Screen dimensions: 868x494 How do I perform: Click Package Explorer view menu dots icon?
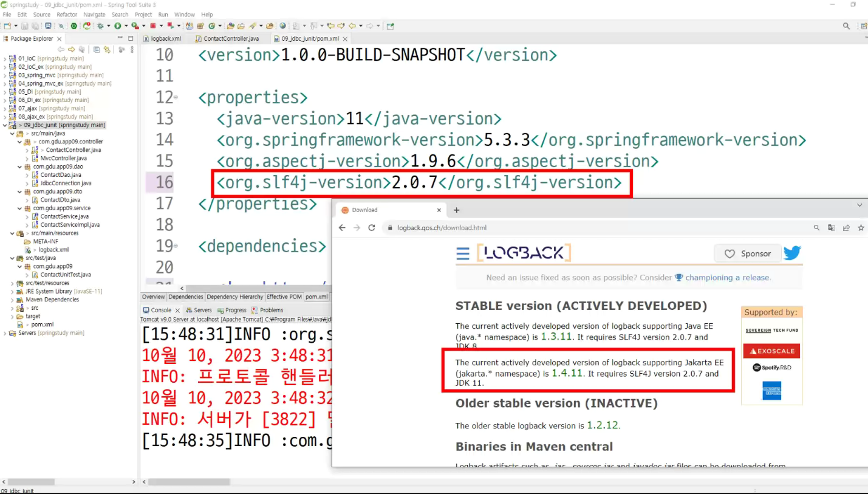click(x=132, y=50)
